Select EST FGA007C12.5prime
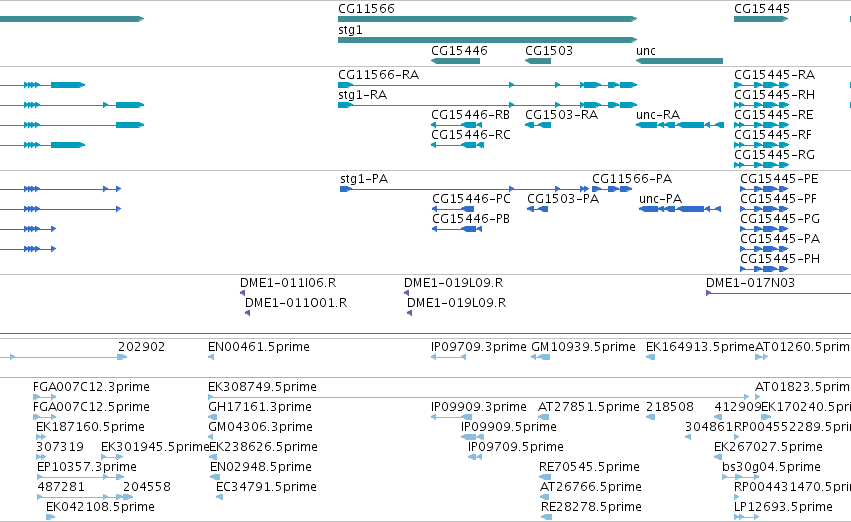Image resolution: width=851 pixels, height=522 pixels. [45, 417]
